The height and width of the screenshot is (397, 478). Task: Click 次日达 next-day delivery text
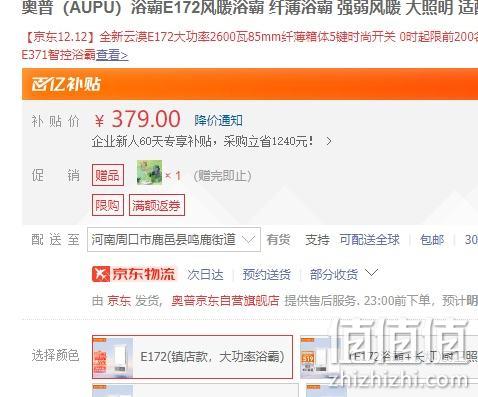[x=205, y=274]
